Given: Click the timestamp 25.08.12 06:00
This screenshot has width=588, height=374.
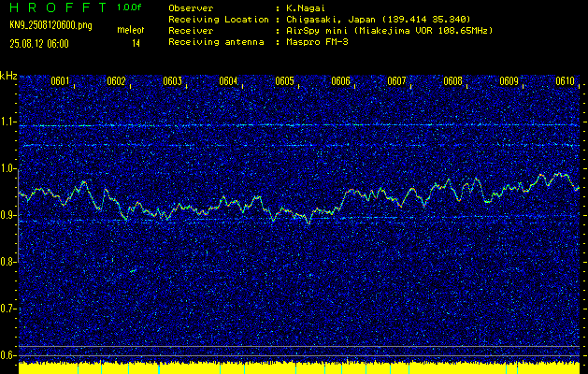Looking at the screenshot, I should click(39, 44).
